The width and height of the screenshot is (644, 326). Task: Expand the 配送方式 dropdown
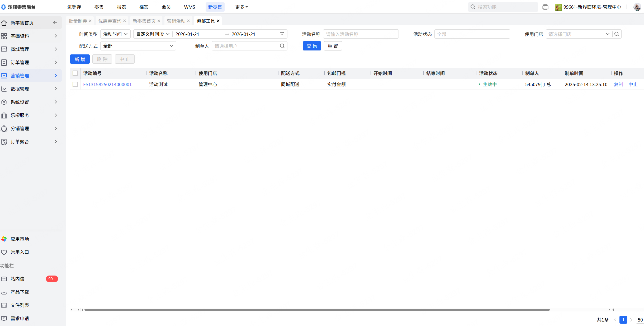(138, 46)
